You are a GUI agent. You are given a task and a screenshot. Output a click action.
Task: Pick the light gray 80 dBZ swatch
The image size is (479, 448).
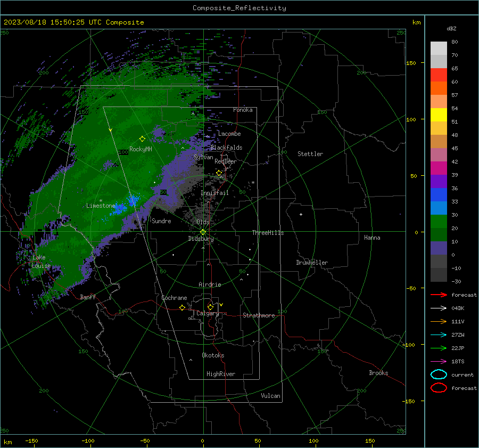pyautogui.click(x=439, y=48)
